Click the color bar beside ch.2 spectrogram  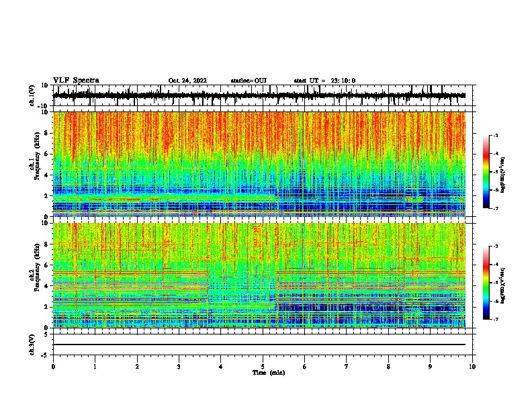tap(486, 283)
